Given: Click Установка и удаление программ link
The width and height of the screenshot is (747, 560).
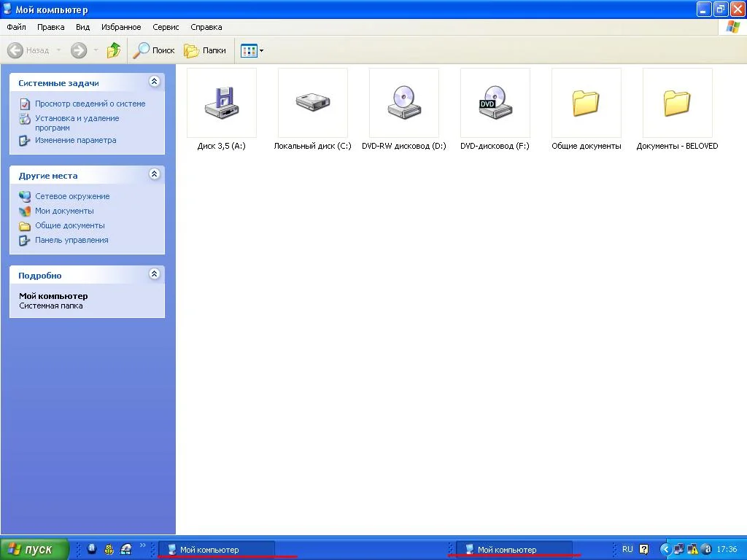Looking at the screenshot, I should [77, 122].
